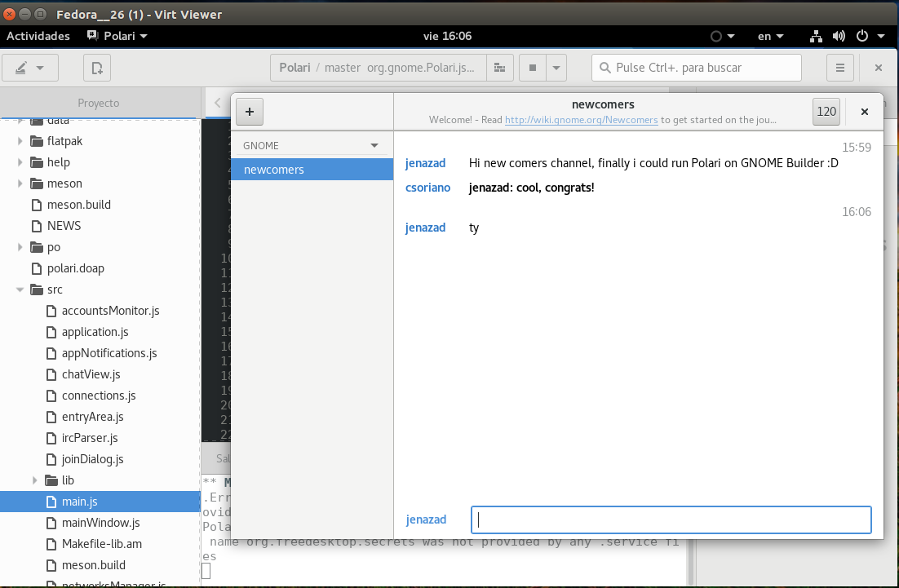The image size is (899, 588).
Task: Add a room with the plus button
Action: click(250, 112)
